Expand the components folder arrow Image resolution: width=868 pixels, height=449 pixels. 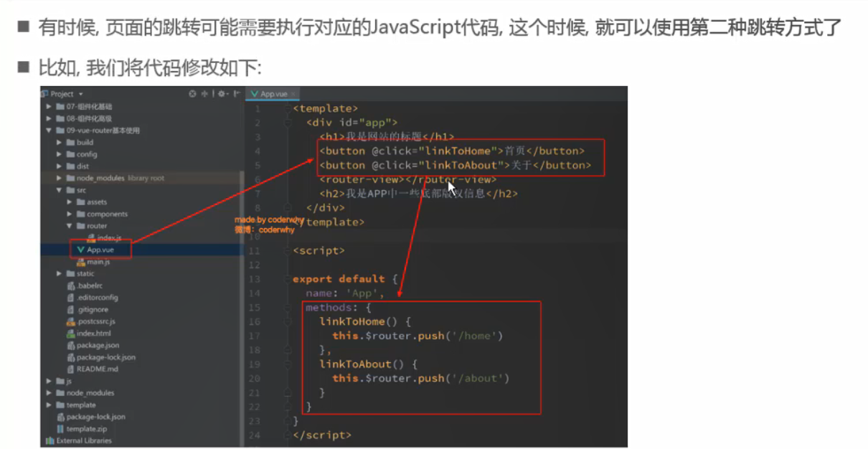(70, 214)
